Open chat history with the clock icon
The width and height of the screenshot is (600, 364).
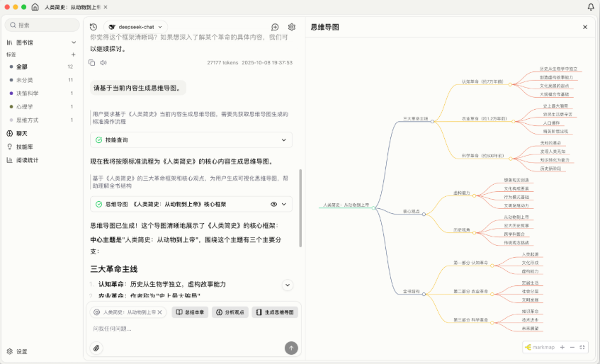click(x=94, y=27)
